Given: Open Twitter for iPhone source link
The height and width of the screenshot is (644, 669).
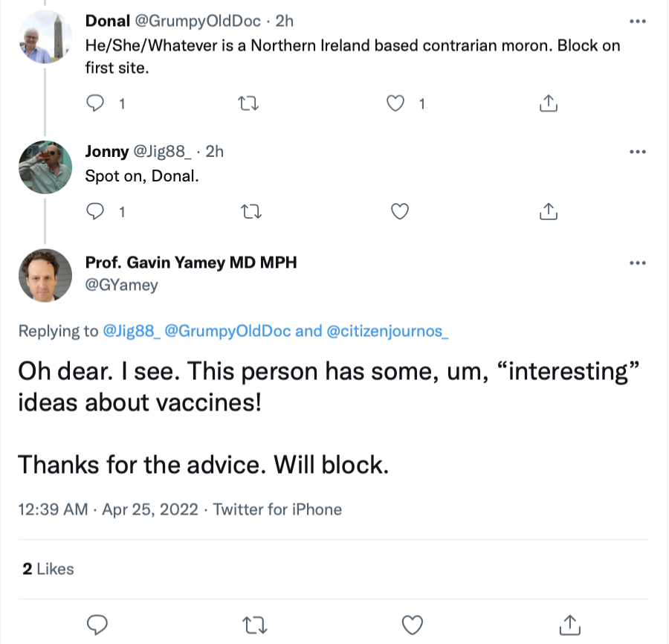Looking at the screenshot, I should pos(277,509).
